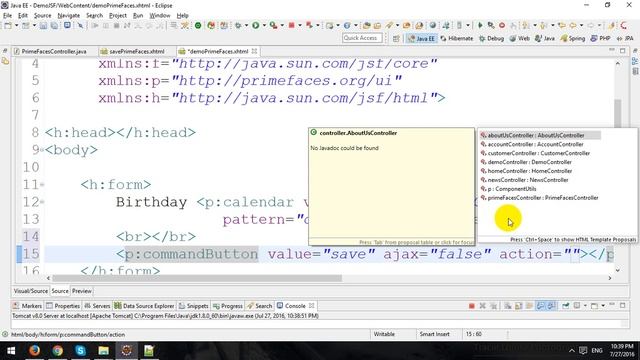This screenshot has width=640, height=360.
Task: Select demoController : DemoController proposal
Action: 526,162
